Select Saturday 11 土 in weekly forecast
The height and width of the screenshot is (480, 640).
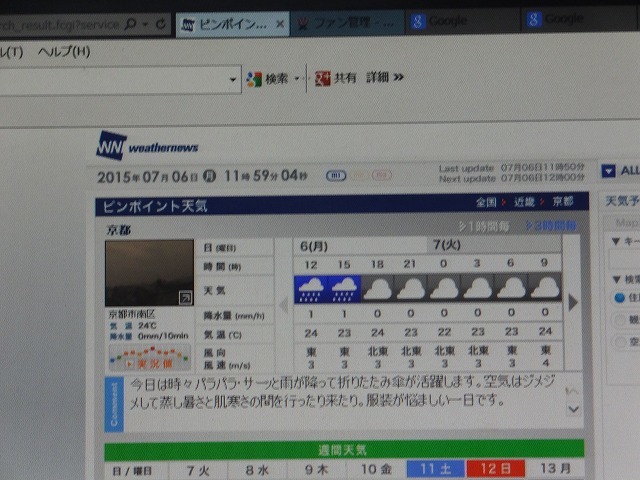coord(436,469)
